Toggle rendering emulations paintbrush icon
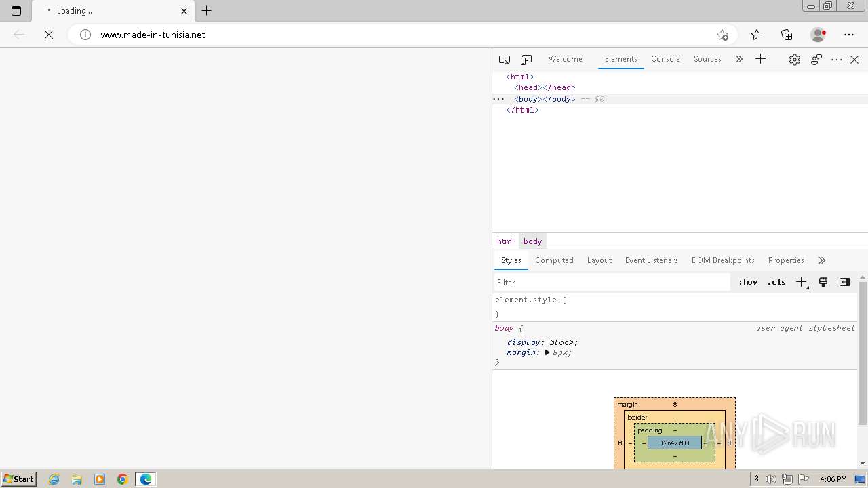Viewport: 868px width, 488px height. (x=823, y=283)
